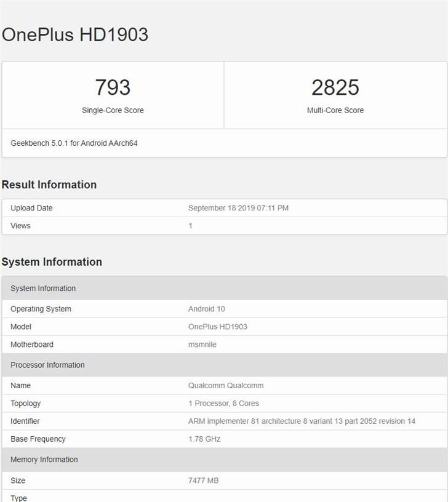Select the Single-Core Score value 793
This screenshot has width=448, height=502.
click(112, 87)
